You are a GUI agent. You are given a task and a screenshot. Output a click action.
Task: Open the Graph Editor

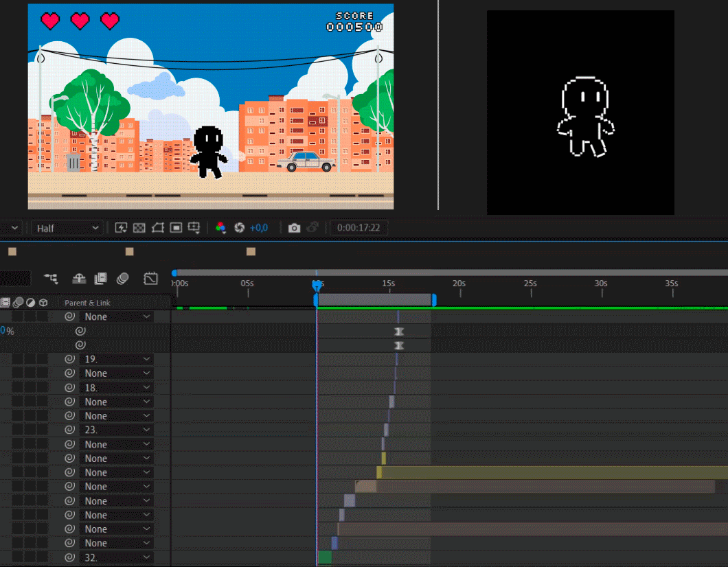point(150,278)
